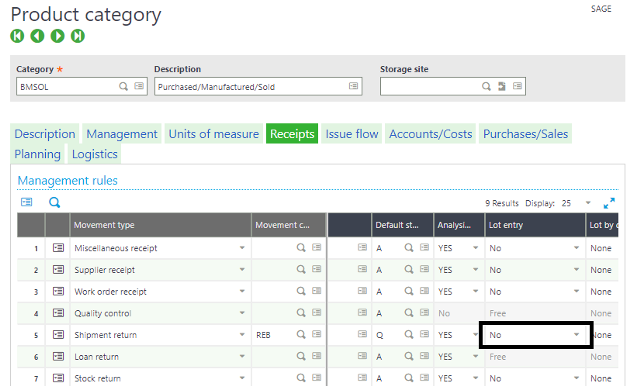Image resolution: width=636 pixels, height=392 pixels.
Task: Open Storage site lookup magnifier
Action: click(x=486, y=86)
